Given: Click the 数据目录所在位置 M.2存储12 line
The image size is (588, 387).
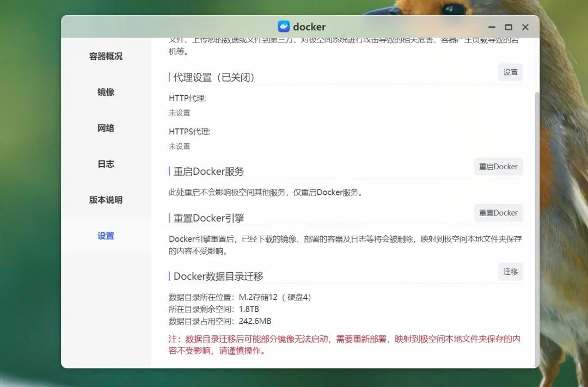Looking at the screenshot, I should tap(240, 297).
